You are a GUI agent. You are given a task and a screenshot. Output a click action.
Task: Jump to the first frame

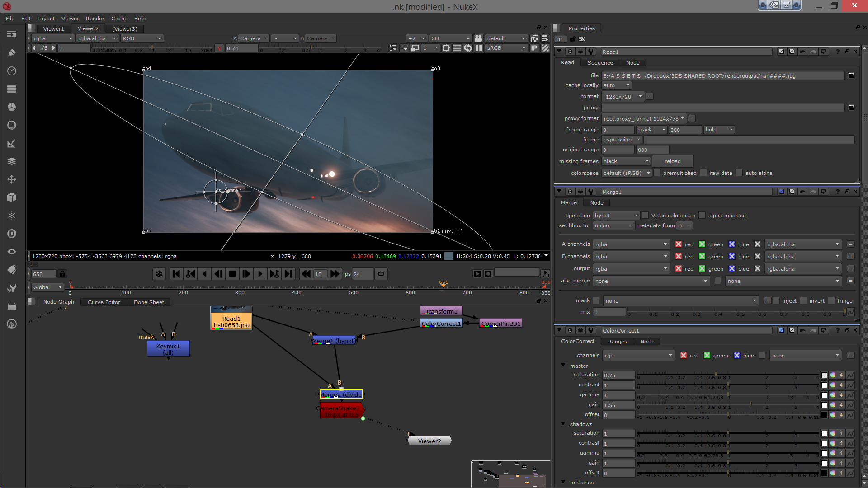pyautogui.click(x=176, y=274)
